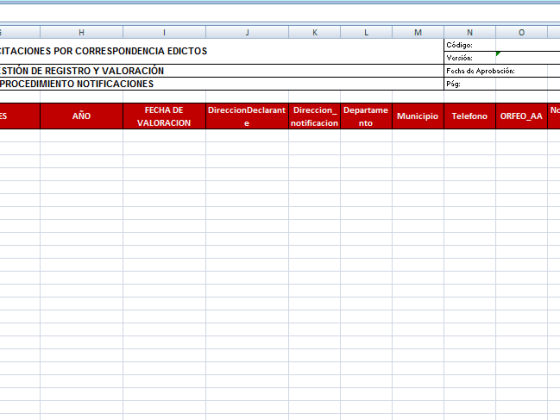Viewport: 560px width, 420px height.
Task: Select the Departamento header cell
Action: pos(366,116)
